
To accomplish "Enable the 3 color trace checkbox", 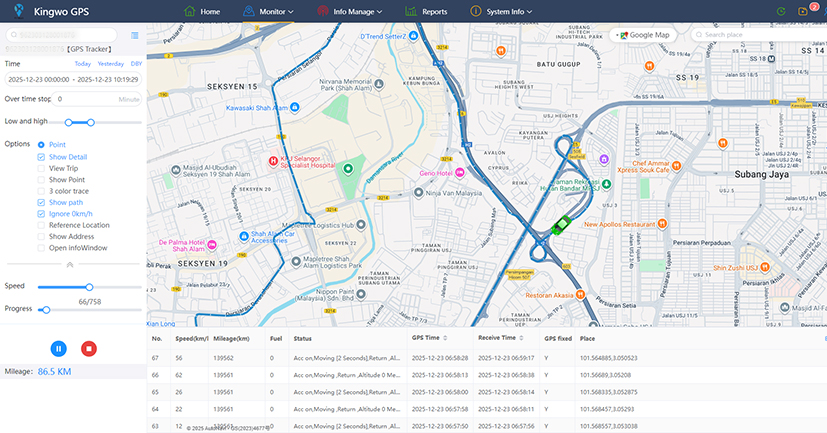I will pos(41,191).
